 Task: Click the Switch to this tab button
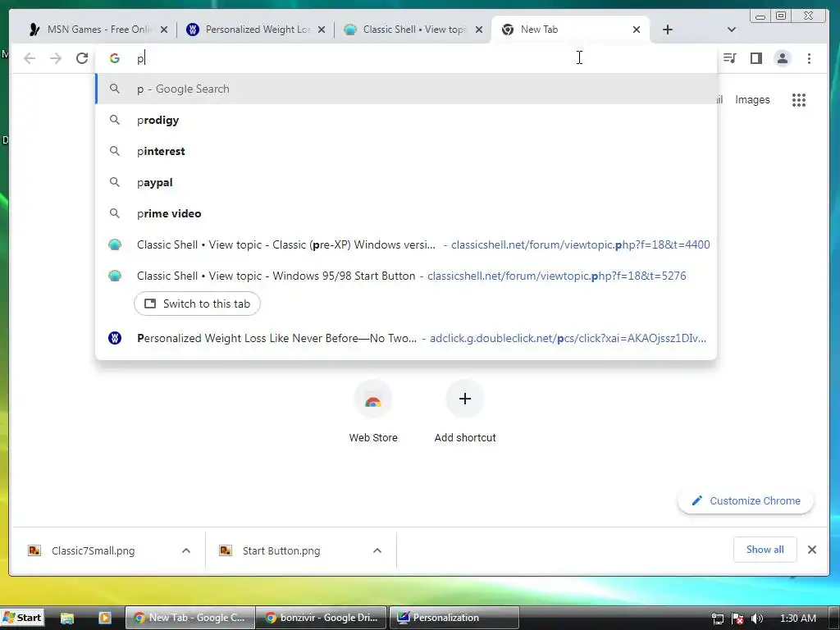pyautogui.click(x=197, y=304)
